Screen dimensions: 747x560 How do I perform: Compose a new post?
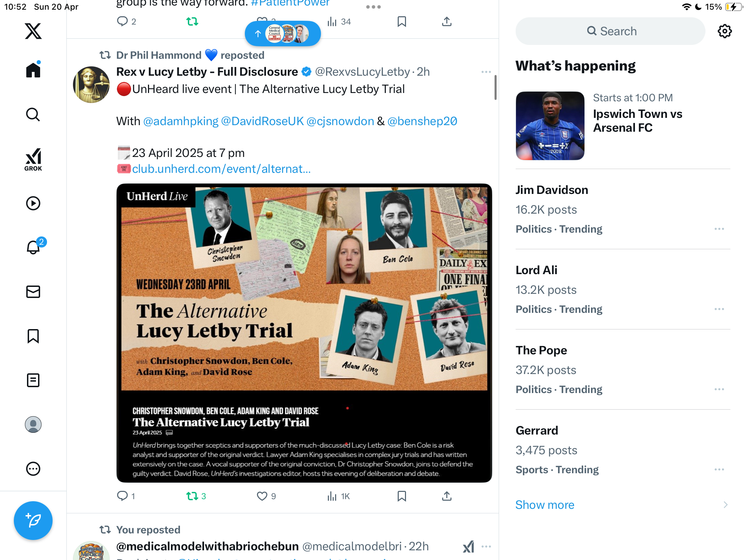click(x=33, y=520)
